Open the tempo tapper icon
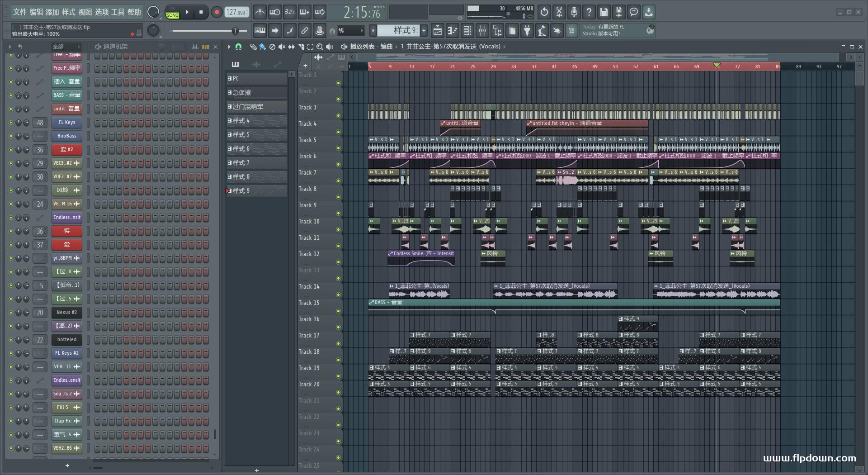 point(542,31)
